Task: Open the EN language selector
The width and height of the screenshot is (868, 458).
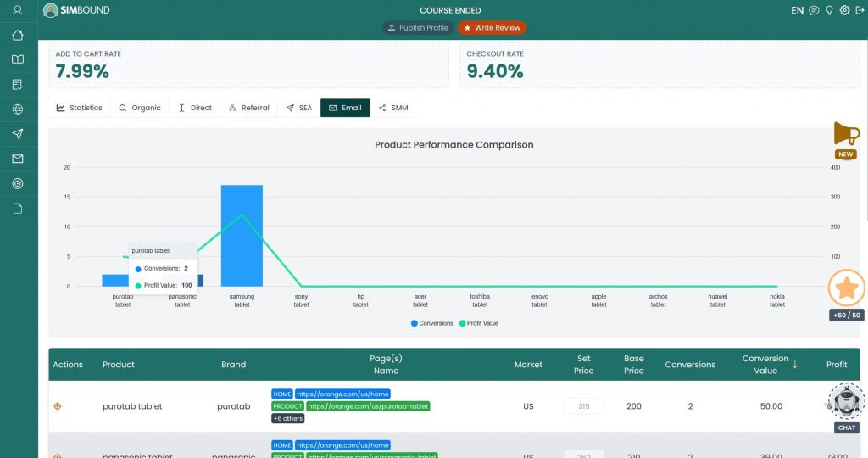Action: (x=797, y=11)
